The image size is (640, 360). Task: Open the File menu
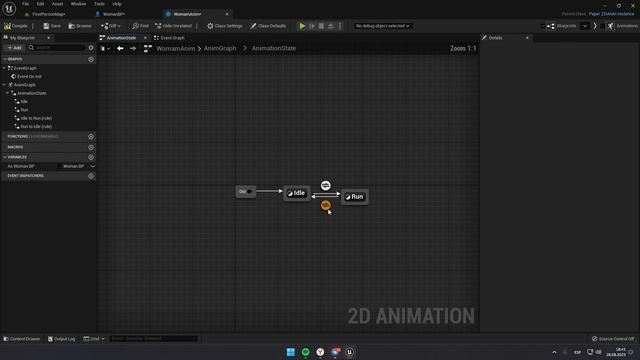point(25,4)
